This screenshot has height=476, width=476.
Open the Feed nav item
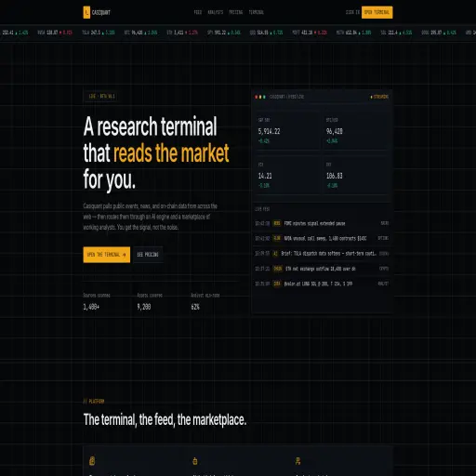pos(198,12)
